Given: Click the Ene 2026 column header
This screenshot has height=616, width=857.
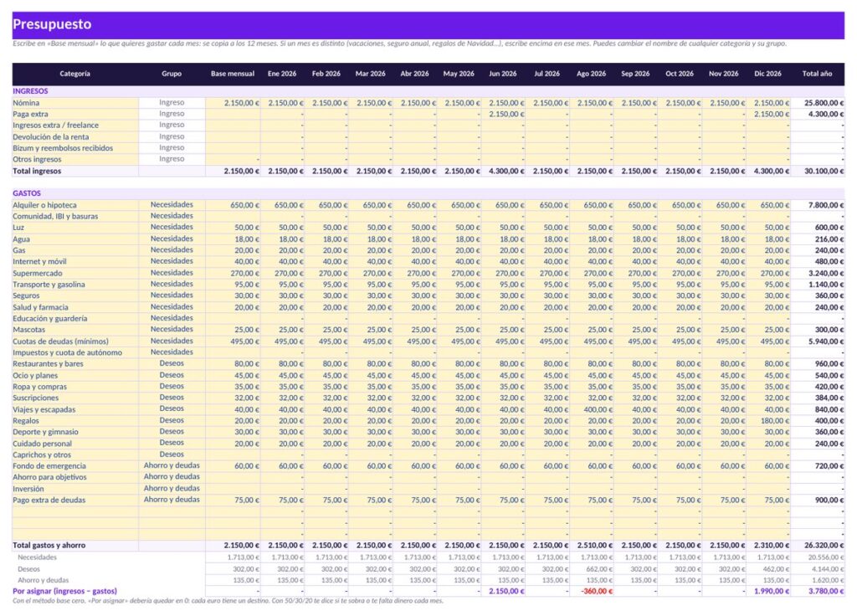Looking at the screenshot, I should (x=282, y=74).
